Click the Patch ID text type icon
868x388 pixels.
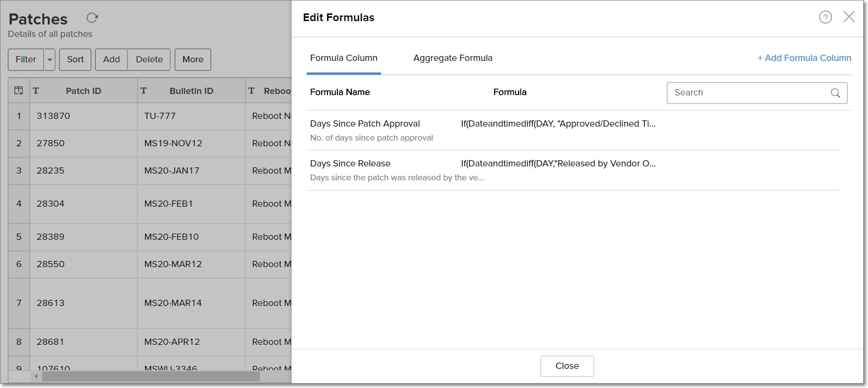click(x=36, y=91)
